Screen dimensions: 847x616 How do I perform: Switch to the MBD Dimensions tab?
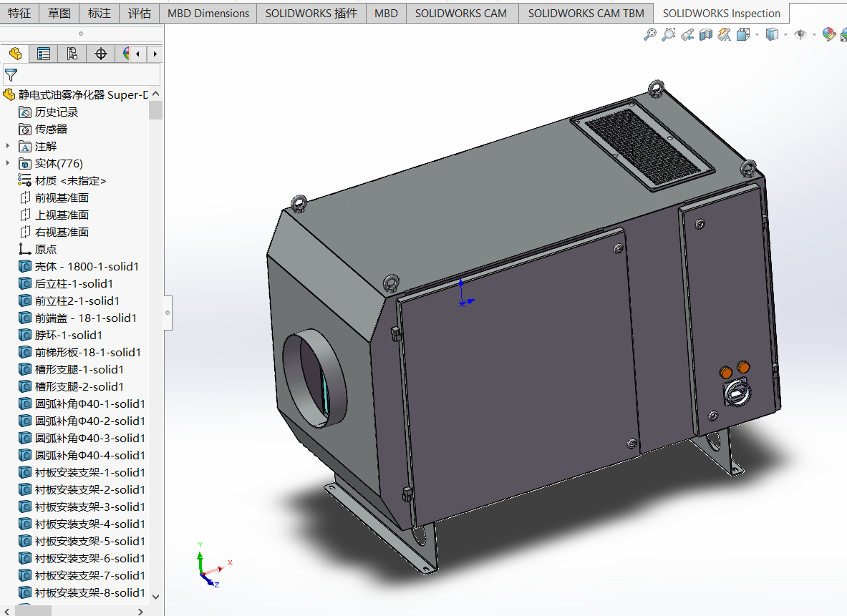(208, 13)
